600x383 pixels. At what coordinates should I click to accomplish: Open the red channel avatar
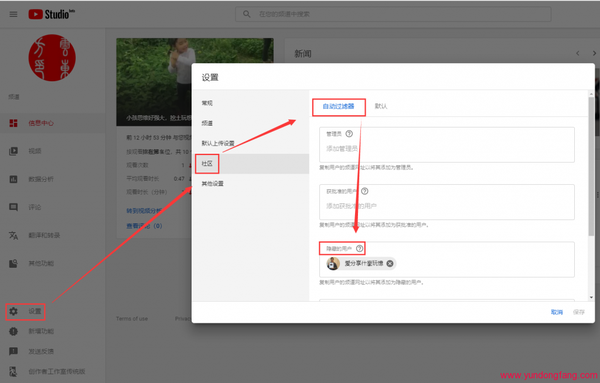[52, 58]
